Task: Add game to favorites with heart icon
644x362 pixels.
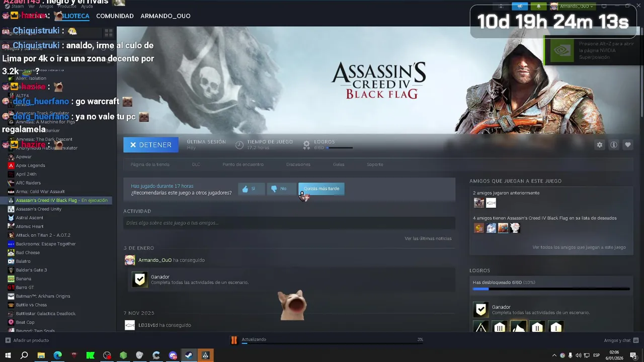Action: 628,145
